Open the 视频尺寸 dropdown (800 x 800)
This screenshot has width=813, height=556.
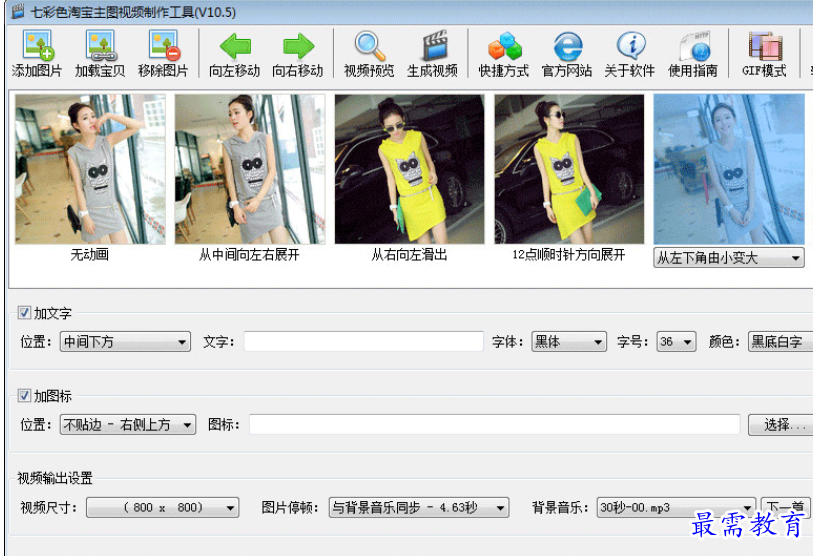coord(163,508)
